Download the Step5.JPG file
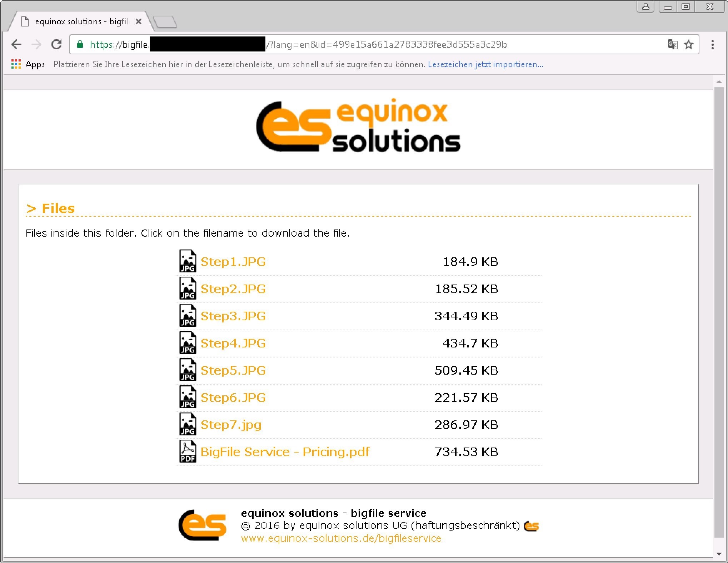The image size is (728, 563). pyautogui.click(x=233, y=370)
